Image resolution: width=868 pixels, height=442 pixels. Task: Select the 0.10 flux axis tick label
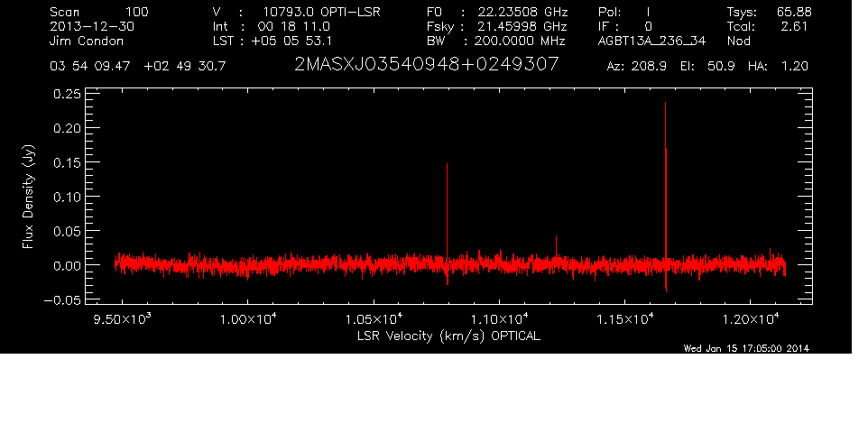[x=67, y=197]
